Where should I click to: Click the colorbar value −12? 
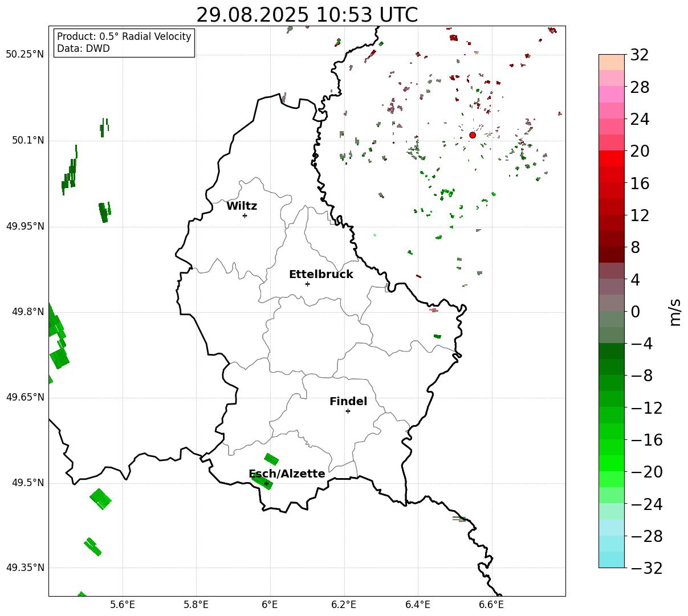(646, 408)
